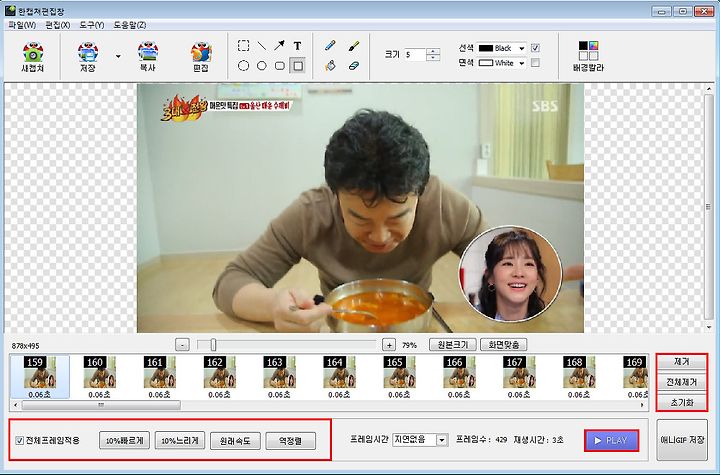
Task: Uncheck the 선색 line color checkbox
Action: [535, 48]
